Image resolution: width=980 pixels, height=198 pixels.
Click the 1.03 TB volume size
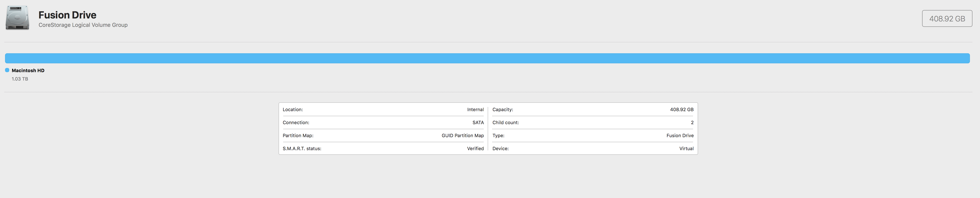tap(20, 79)
